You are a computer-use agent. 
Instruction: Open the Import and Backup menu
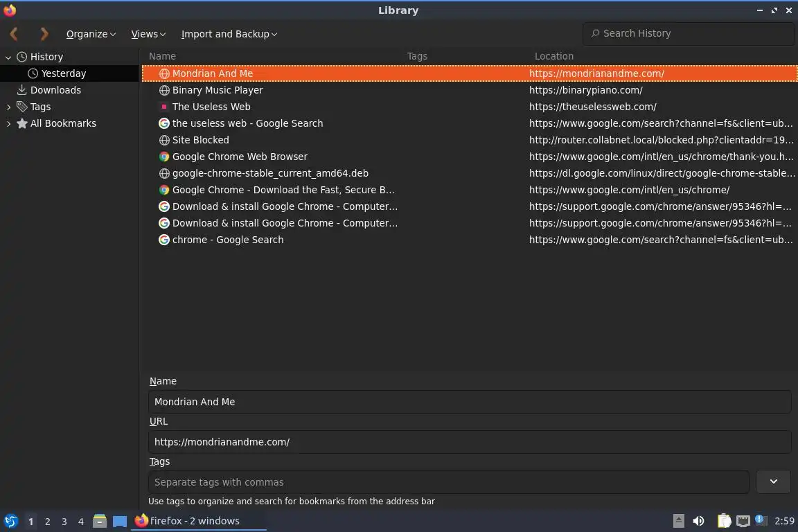pyautogui.click(x=229, y=34)
